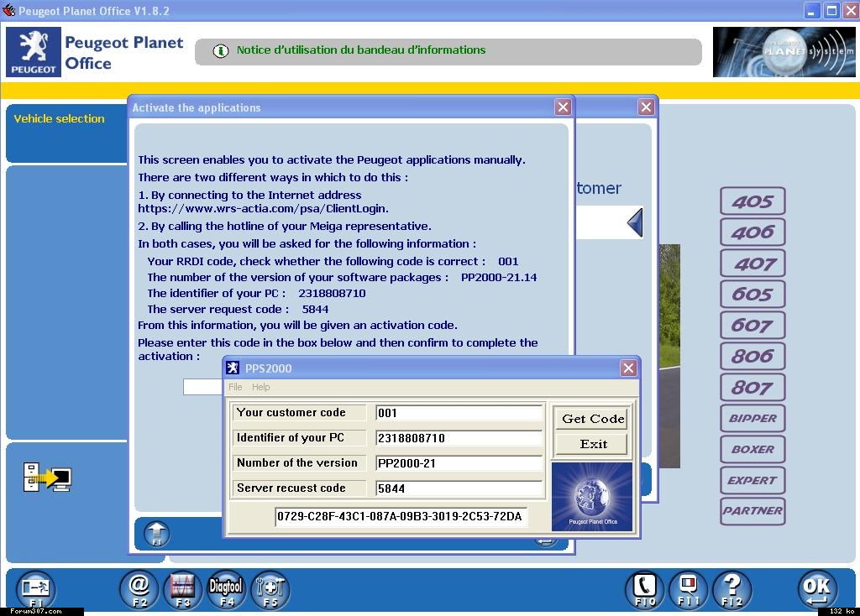Click the F1 up arrow in activation dialog
The height and width of the screenshot is (616, 860).
pyautogui.click(x=157, y=533)
